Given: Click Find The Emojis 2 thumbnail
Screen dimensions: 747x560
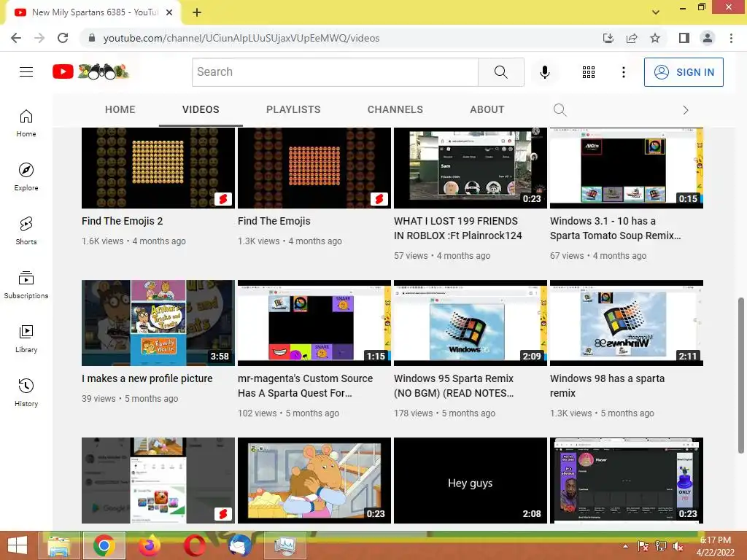Looking at the screenshot, I should (158, 168).
